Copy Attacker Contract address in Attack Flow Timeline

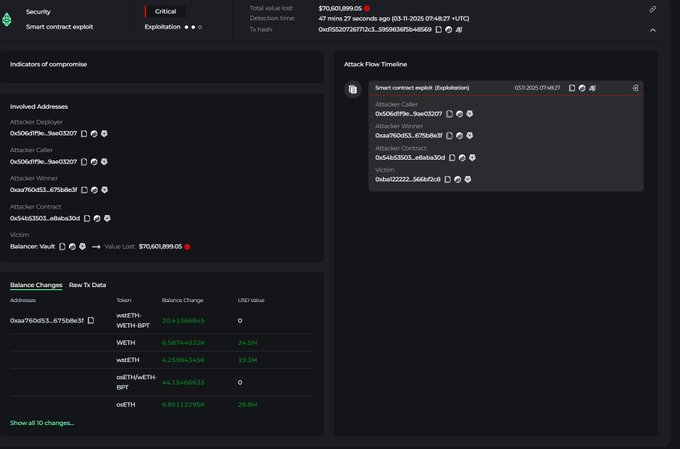point(452,157)
